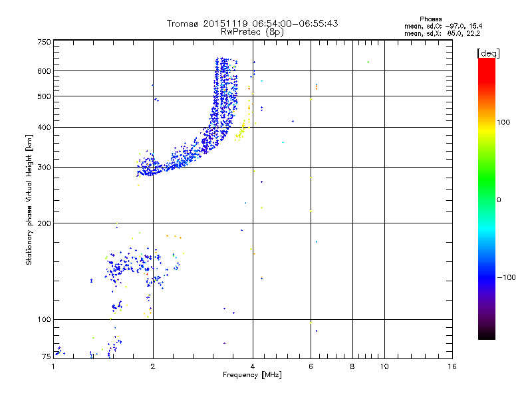Click the colorbar '100' tick label

(x=503, y=122)
